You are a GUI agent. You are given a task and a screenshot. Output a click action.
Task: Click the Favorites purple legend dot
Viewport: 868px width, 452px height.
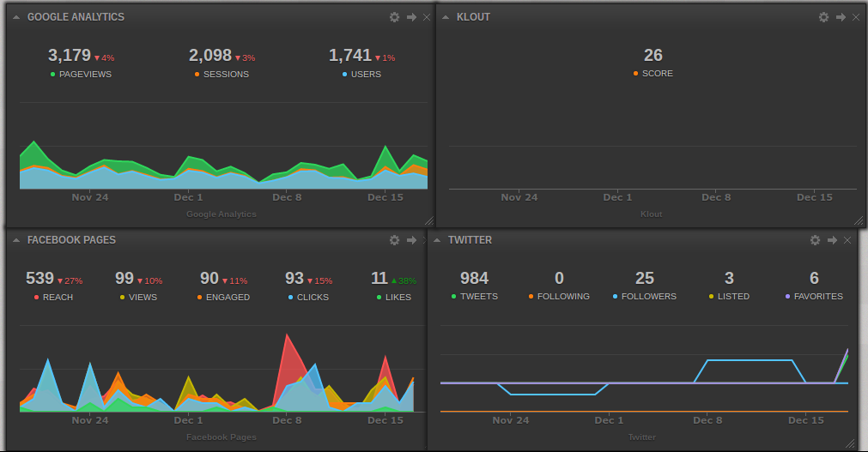(x=788, y=297)
